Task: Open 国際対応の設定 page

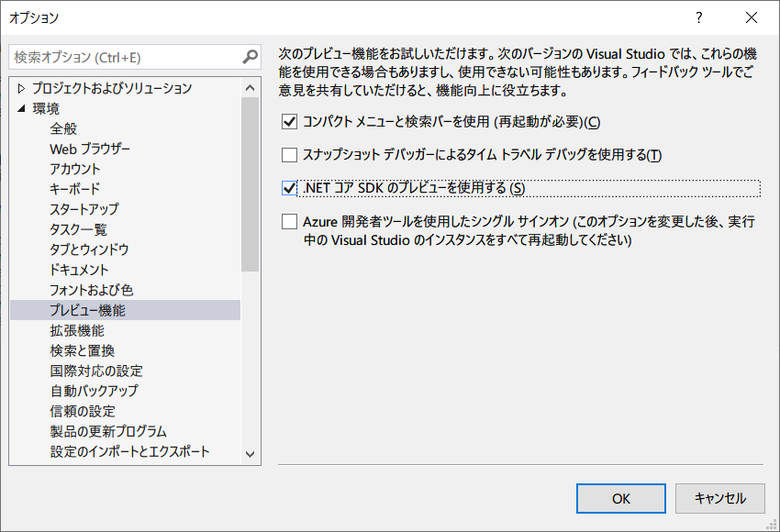Action: tap(96, 371)
